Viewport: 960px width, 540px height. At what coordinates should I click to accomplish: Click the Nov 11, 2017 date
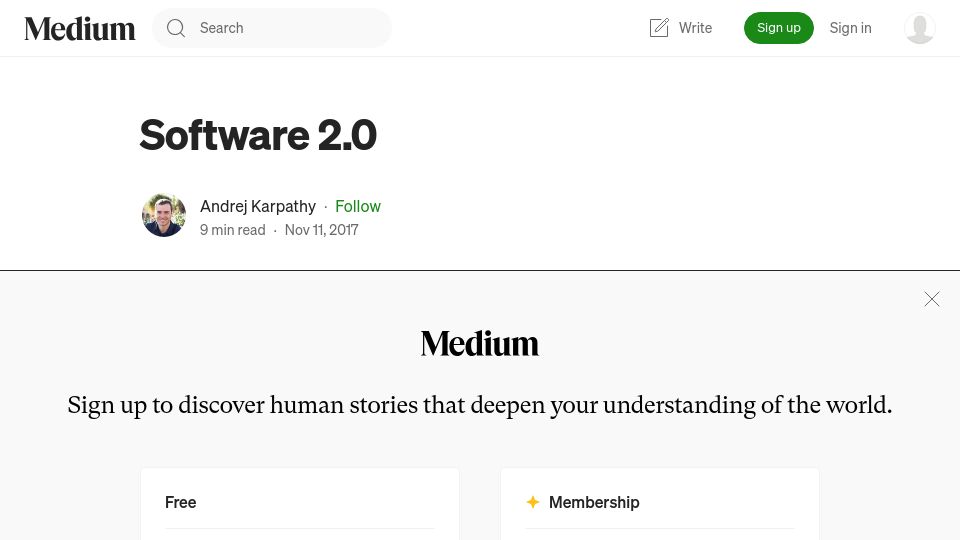click(x=321, y=230)
